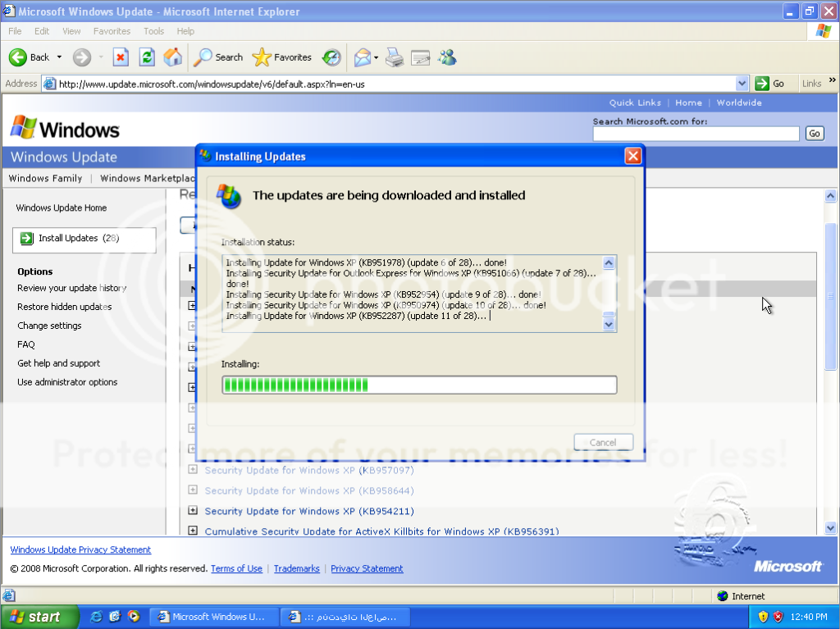840x629 pixels.
Task: Stop page loading with red X icon
Action: 121,57
